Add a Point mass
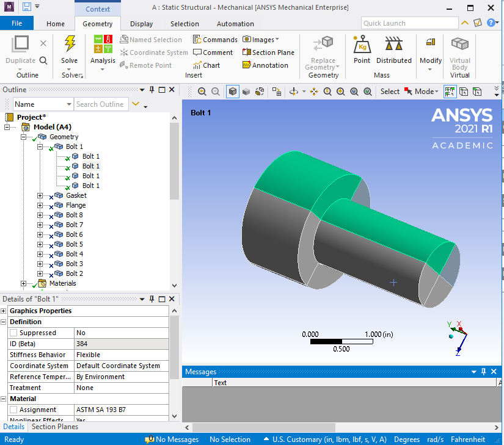 (362, 49)
